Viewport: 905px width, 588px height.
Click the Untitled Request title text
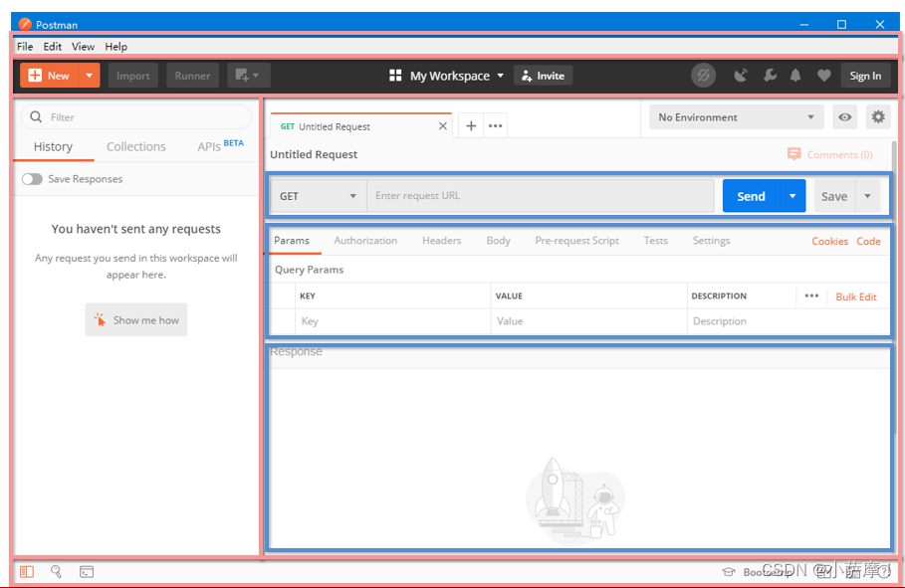tap(314, 154)
